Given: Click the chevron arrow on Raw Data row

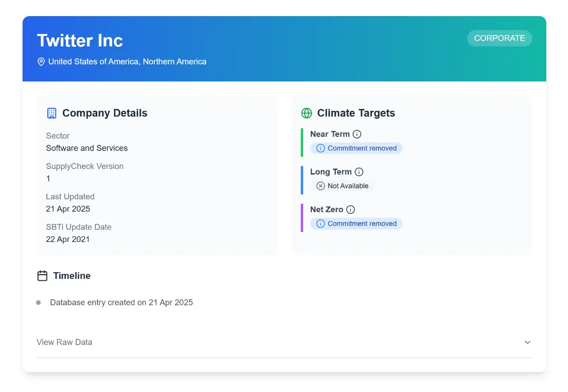Looking at the screenshot, I should [x=527, y=342].
